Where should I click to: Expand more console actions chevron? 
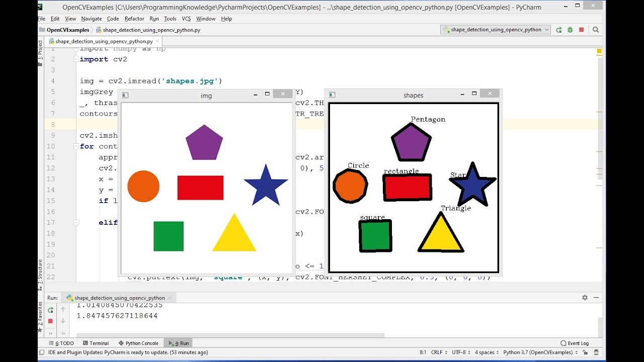click(x=63, y=333)
